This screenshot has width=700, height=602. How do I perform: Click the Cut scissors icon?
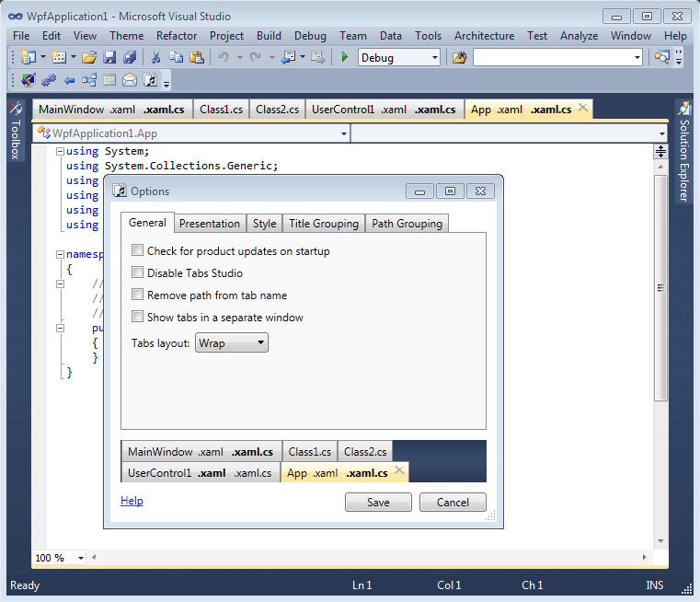[156, 57]
